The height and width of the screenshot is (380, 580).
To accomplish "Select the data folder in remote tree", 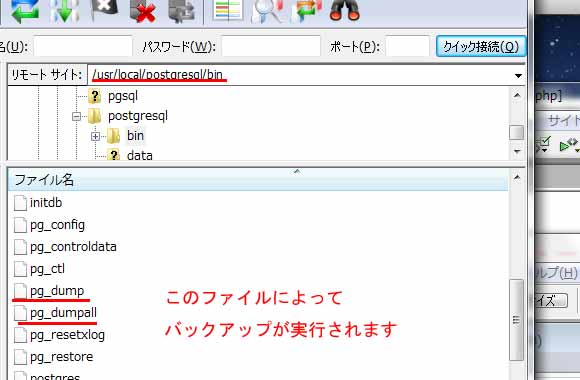I will coord(139,155).
